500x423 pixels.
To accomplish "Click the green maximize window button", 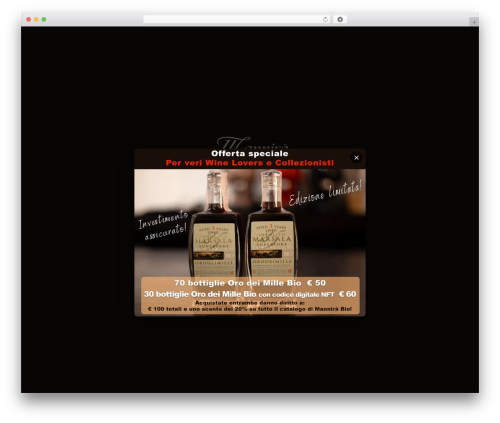I will (44, 19).
